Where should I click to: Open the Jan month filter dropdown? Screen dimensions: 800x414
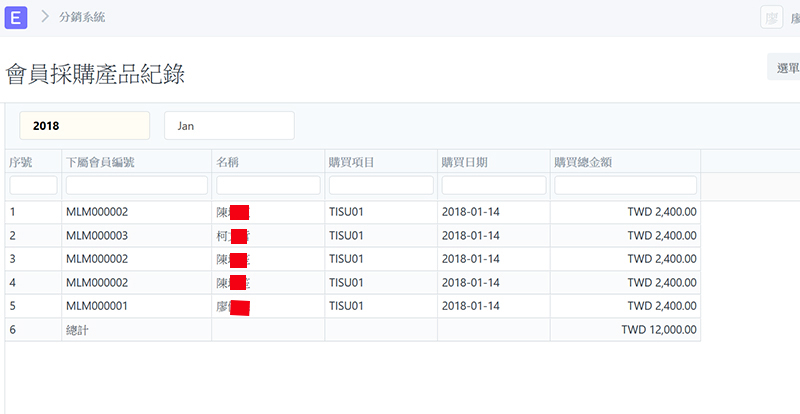click(229, 126)
